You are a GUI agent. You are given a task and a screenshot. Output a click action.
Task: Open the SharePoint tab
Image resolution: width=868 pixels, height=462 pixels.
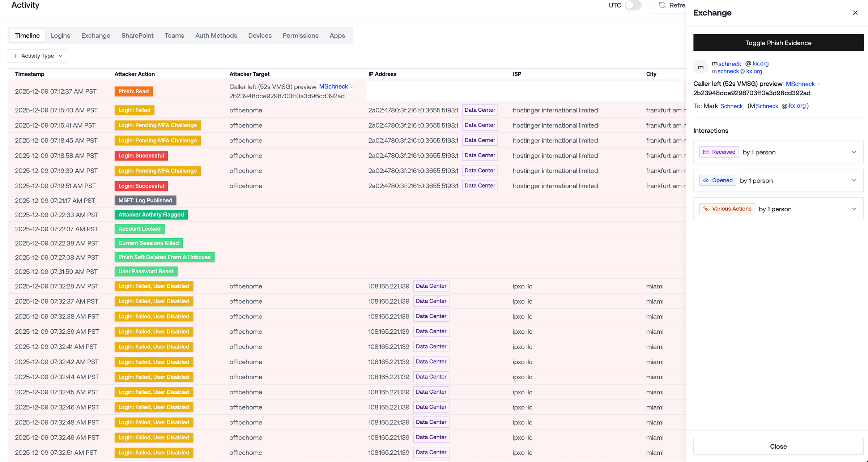tap(137, 35)
